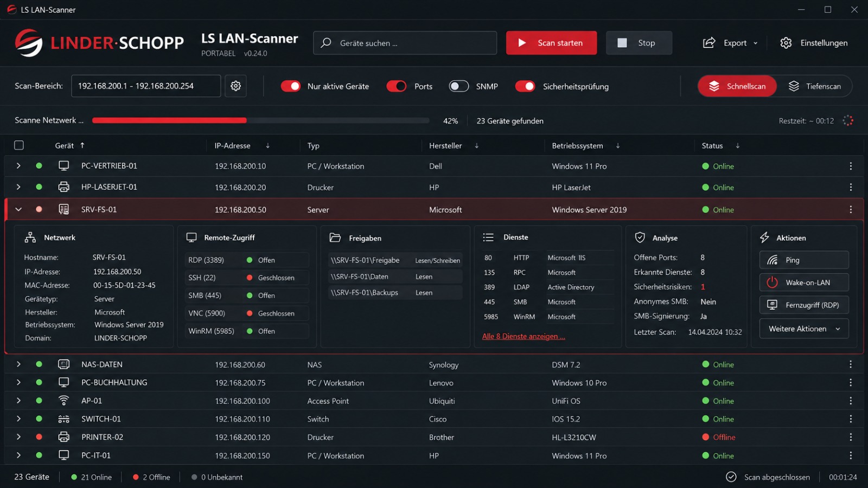868x488 pixels.
Task: Toggle Sicherheitsprüfung switch
Action: point(525,86)
